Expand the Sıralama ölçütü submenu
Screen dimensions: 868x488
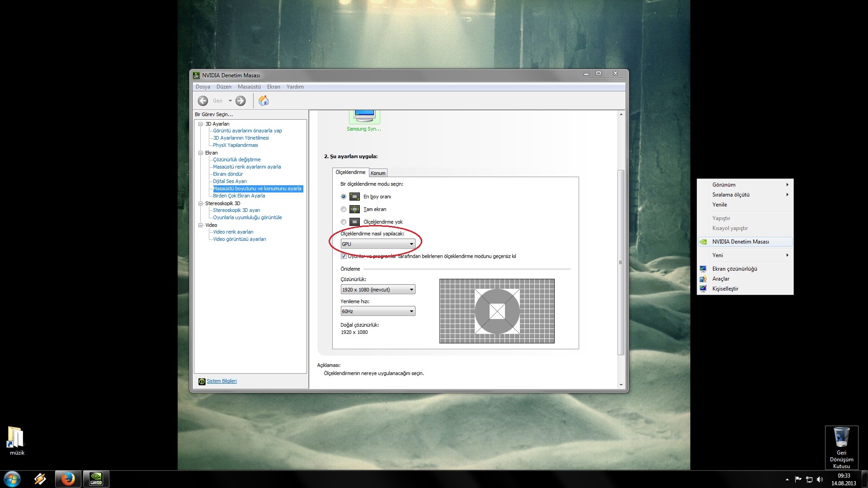745,195
